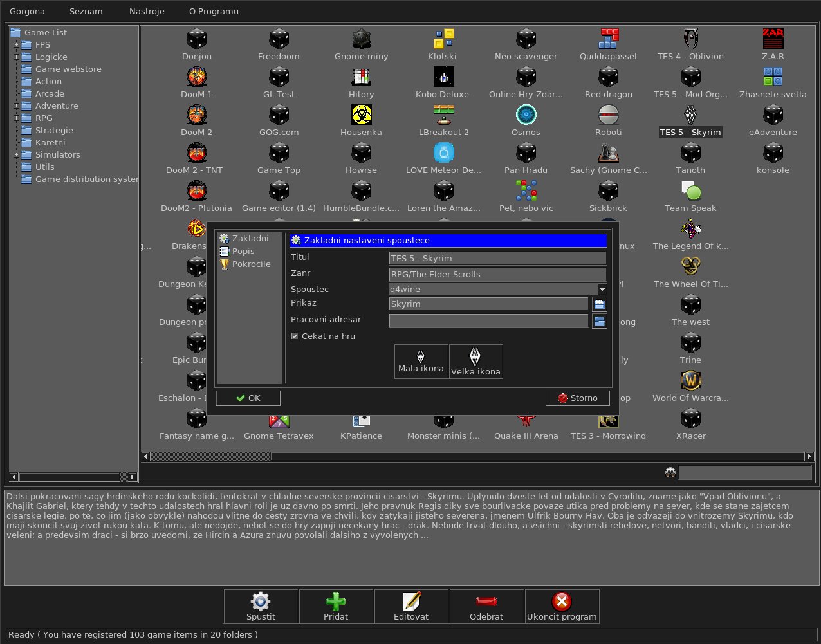The width and height of the screenshot is (821, 644).
Task: Click the Pracovni adresar folder icon
Action: pos(600,320)
